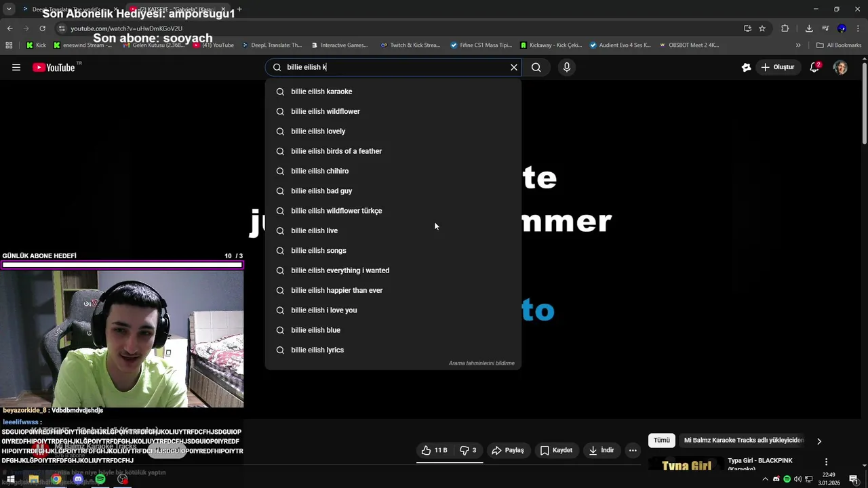The image size is (868, 488).
Task: Pick the billie eilish wildflower türkçe suggestion
Action: [x=393, y=211]
